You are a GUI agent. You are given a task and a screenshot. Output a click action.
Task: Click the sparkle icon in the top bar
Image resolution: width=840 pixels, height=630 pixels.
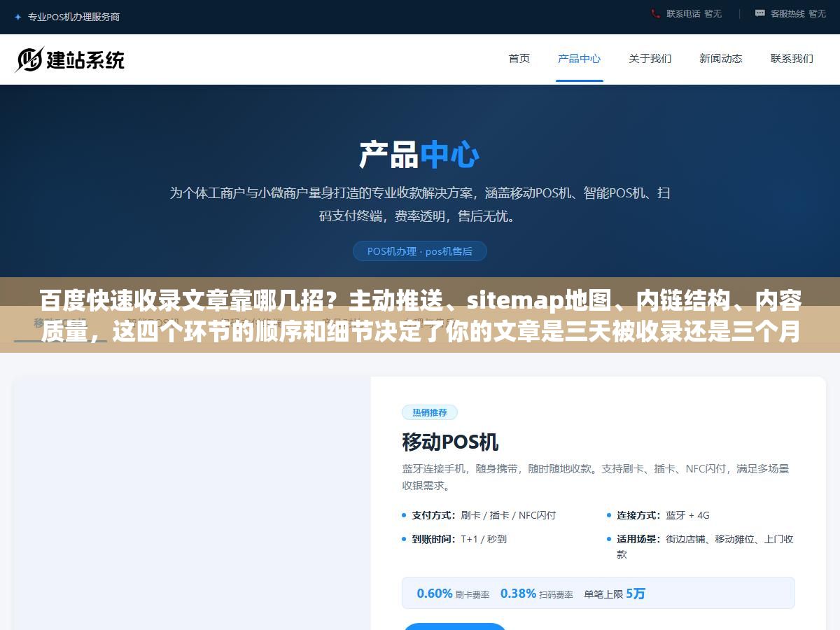pyautogui.click(x=17, y=17)
